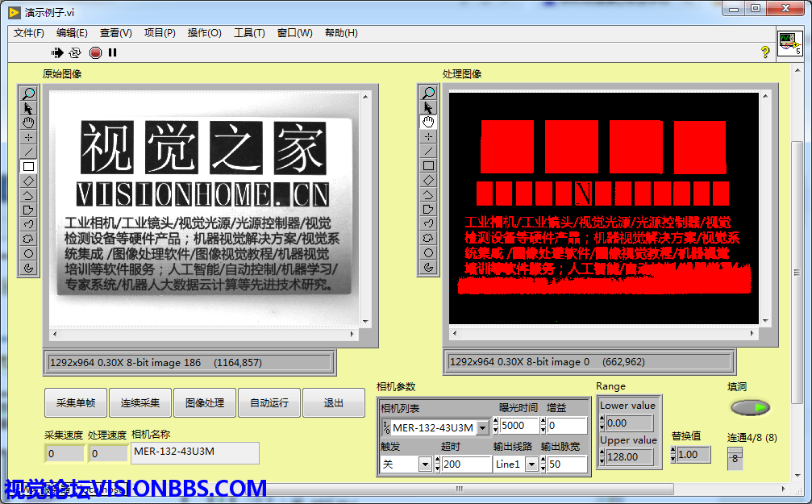This screenshot has height=504, width=812.
Task: Click the front panel vertical scrollbar thumb
Action: pos(797,272)
